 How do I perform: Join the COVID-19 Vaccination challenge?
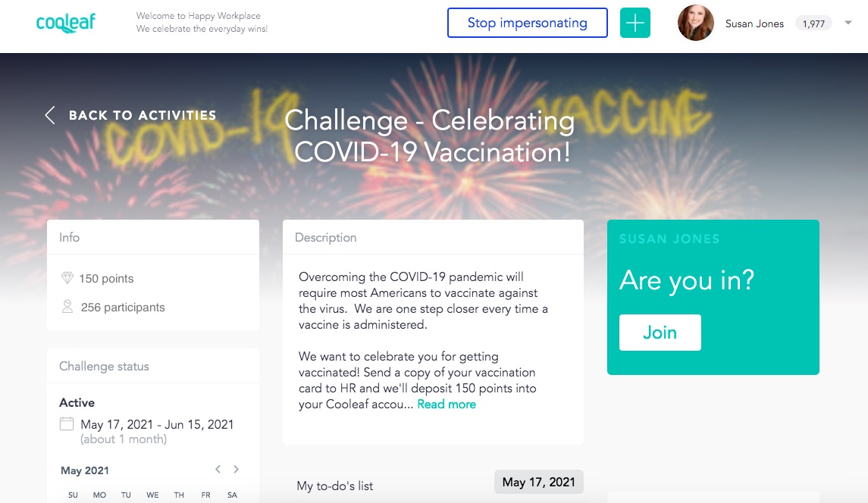[x=660, y=332]
